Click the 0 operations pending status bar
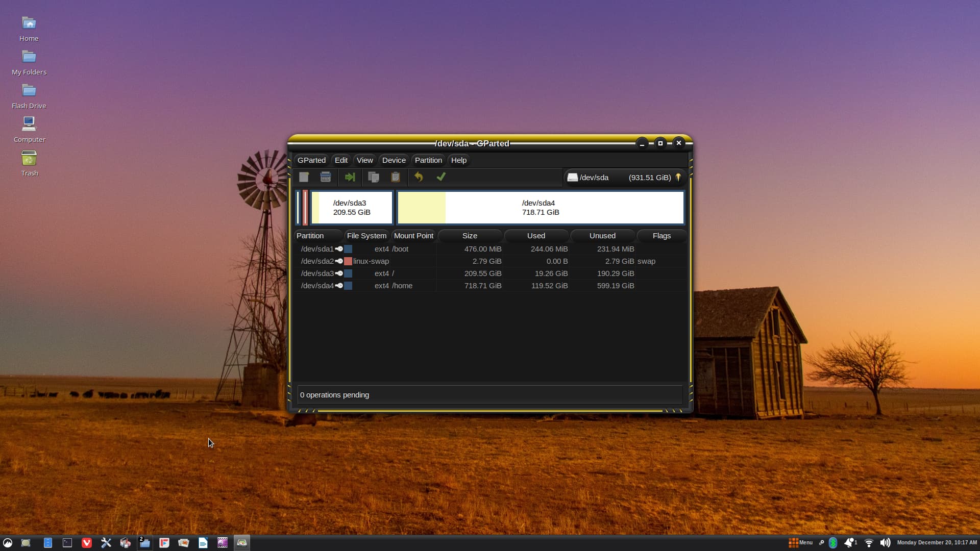This screenshot has width=980, height=551. click(x=490, y=395)
